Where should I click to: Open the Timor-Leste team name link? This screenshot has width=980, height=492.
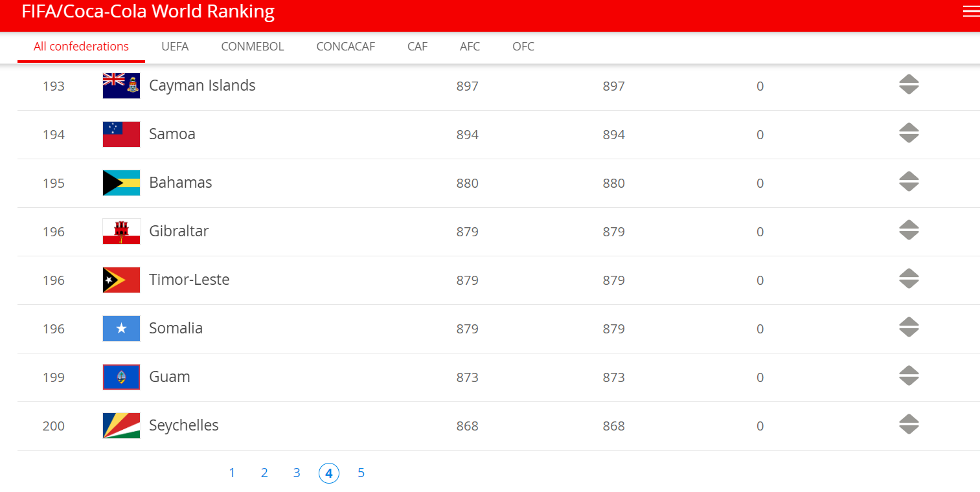point(189,280)
